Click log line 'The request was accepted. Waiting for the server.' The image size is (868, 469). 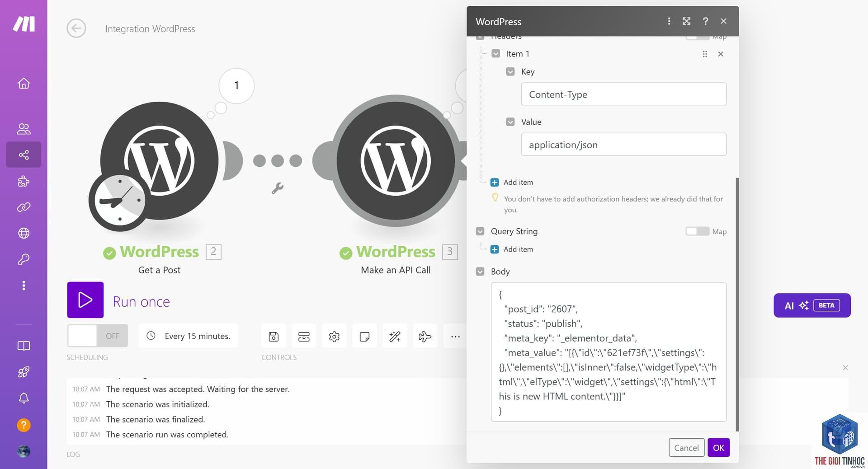pyautogui.click(x=198, y=389)
